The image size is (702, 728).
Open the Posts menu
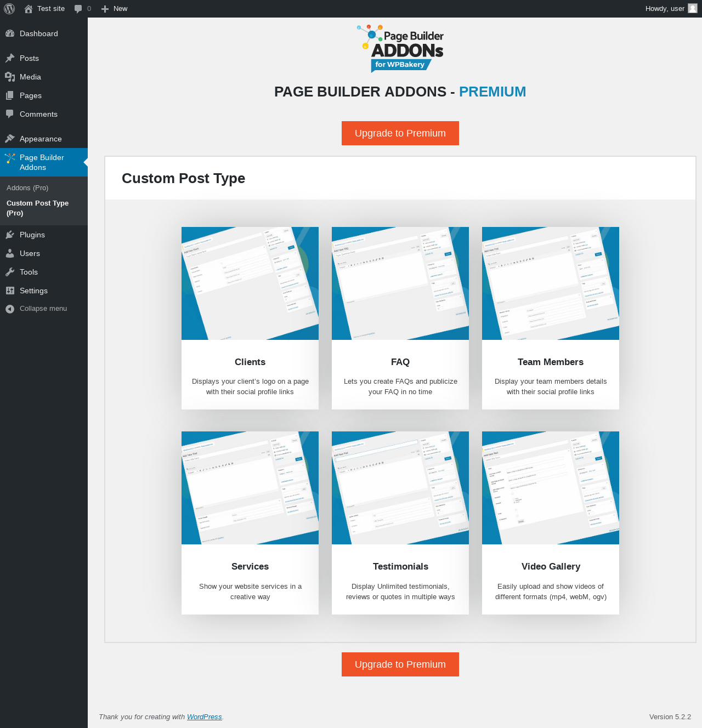click(29, 58)
